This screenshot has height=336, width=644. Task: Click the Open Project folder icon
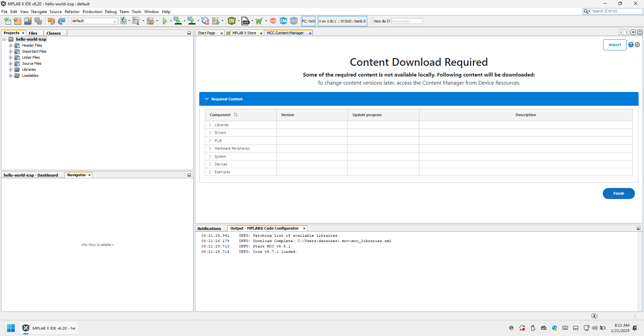28,21
